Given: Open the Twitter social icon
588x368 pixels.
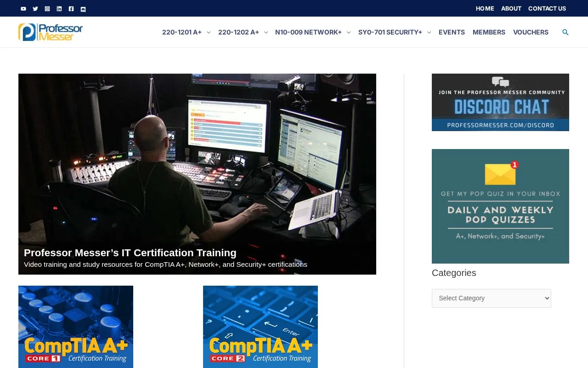Looking at the screenshot, I should 35,9.
